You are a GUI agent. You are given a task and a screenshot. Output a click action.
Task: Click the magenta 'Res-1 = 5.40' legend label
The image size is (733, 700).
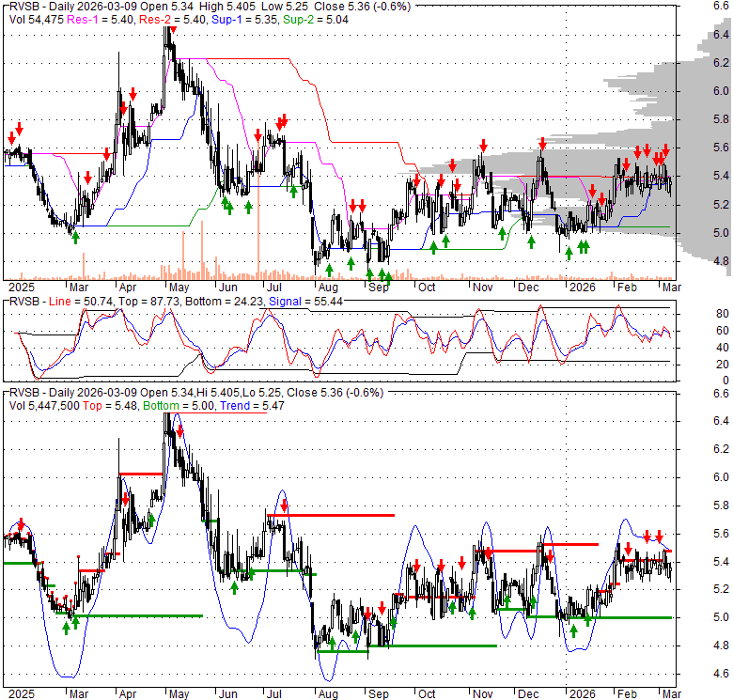(x=101, y=20)
